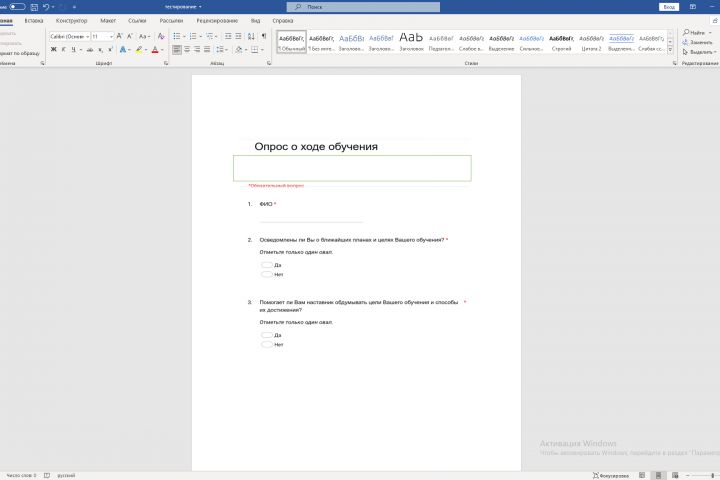Apply the large Заголовок title style
This screenshot has height=480, width=720.
411,42
